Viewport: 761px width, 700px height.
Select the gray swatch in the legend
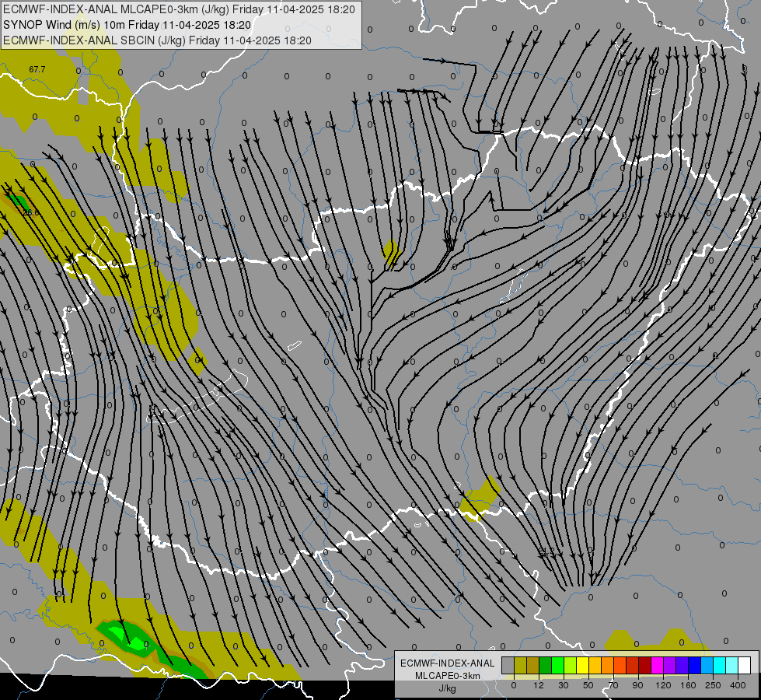pos(508,665)
